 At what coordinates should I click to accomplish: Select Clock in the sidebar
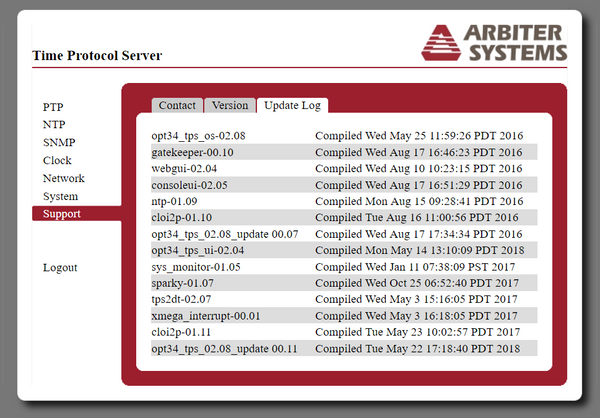[57, 160]
